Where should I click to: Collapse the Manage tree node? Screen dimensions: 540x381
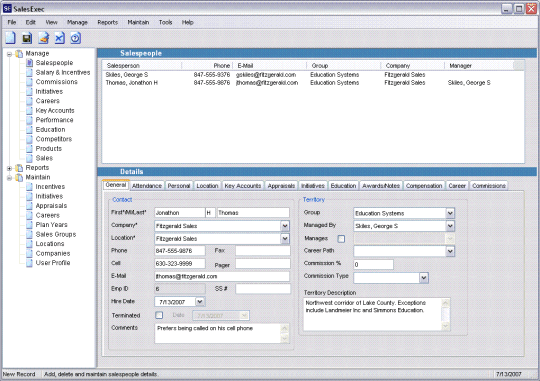tap(10, 54)
